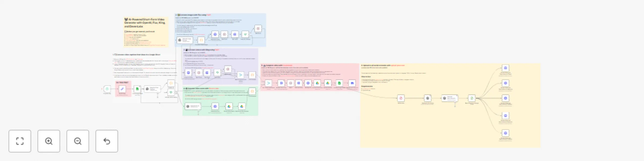Select the green node below section 1's code node
This screenshot has height=161, width=644.
[x=171, y=93]
